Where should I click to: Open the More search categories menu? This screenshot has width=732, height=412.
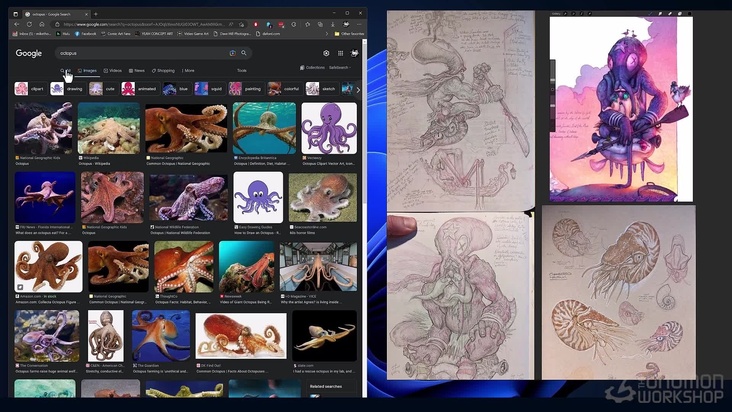187,71
